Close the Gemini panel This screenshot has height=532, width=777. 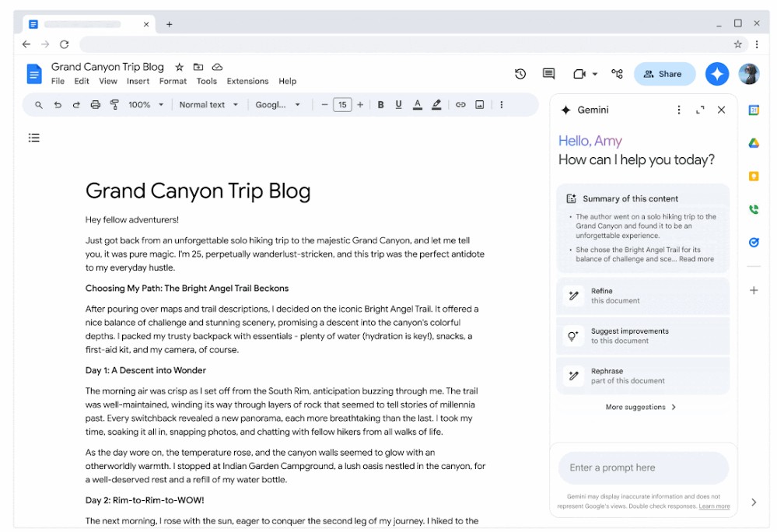coord(722,110)
